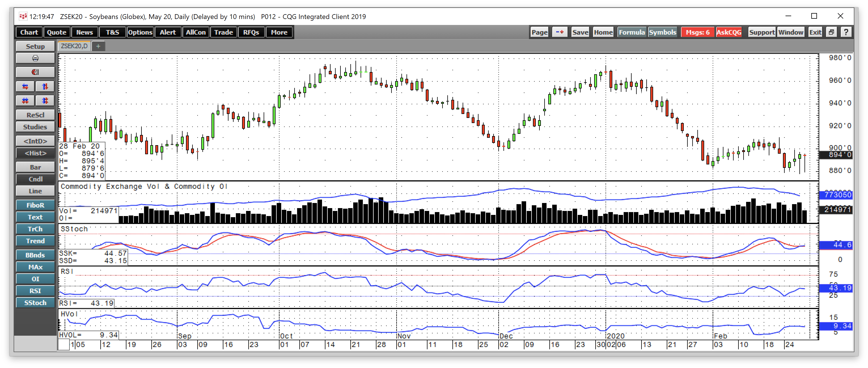
Task: Click the Save button
Action: pos(580,32)
